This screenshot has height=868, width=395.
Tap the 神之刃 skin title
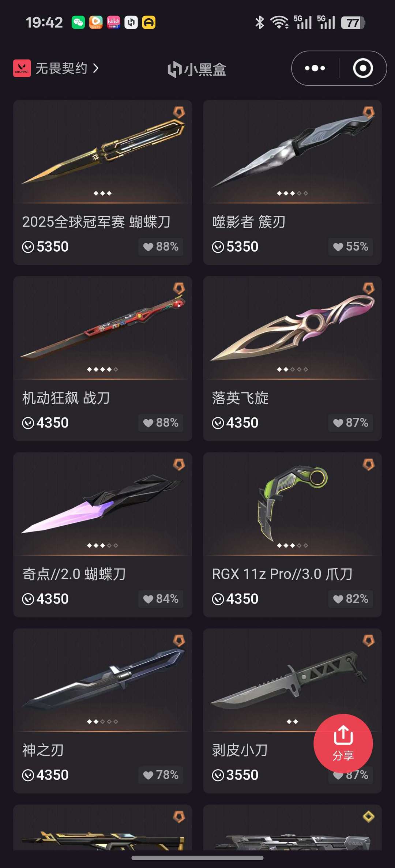[x=43, y=750]
